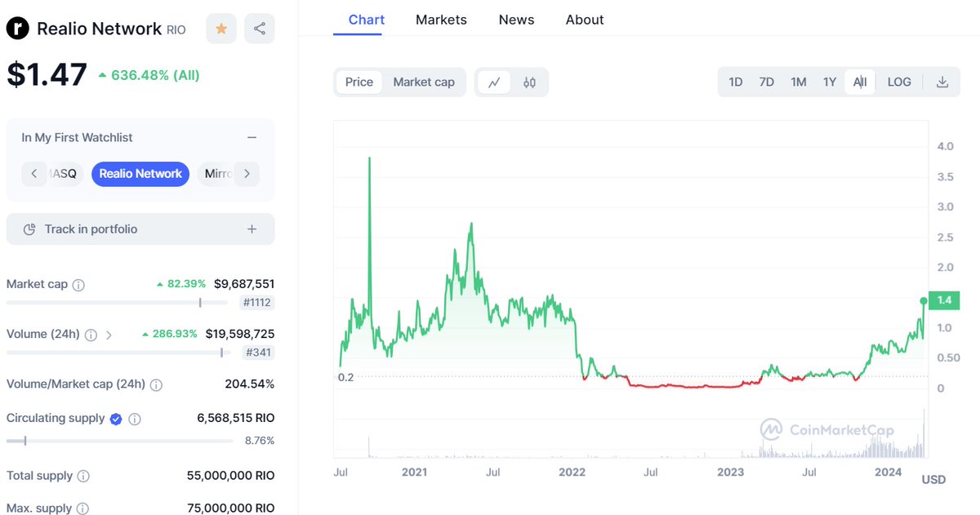Select the Realio Network watchlist chip
The height and width of the screenshot is (515, 980).
point(140,174)
